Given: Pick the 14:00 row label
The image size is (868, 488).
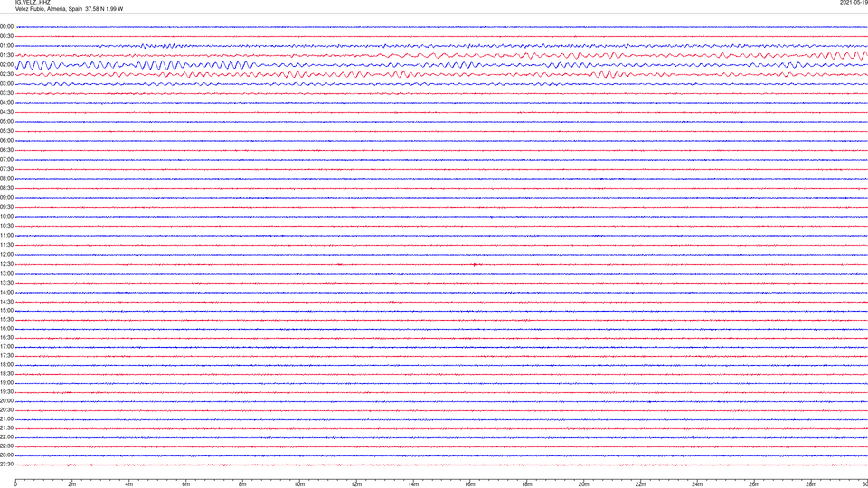Looking at the screenshot, I should 6,292.
